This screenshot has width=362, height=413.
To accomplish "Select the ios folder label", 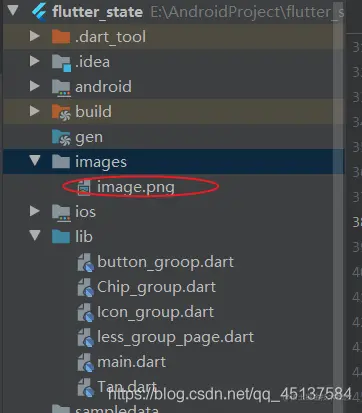I will point(86,212).
